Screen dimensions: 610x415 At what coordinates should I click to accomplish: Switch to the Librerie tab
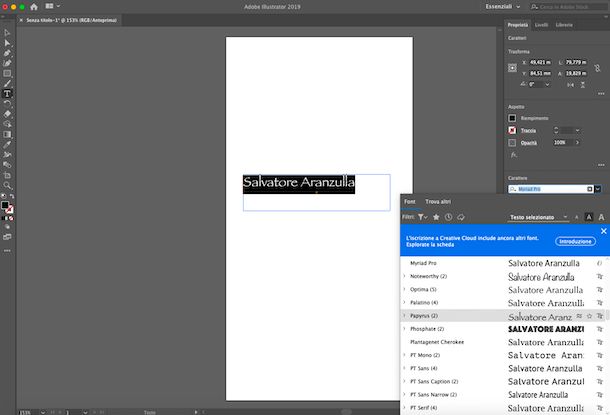tap(564, 25)
